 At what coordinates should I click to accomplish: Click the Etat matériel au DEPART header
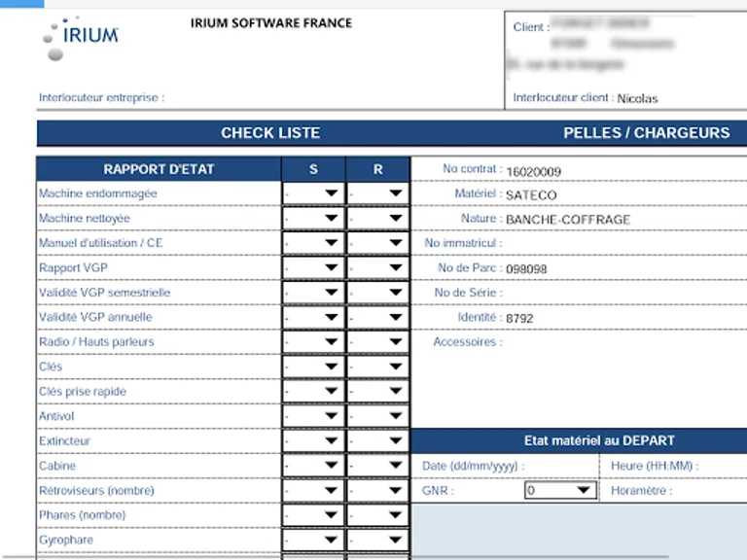click(599, 440)
